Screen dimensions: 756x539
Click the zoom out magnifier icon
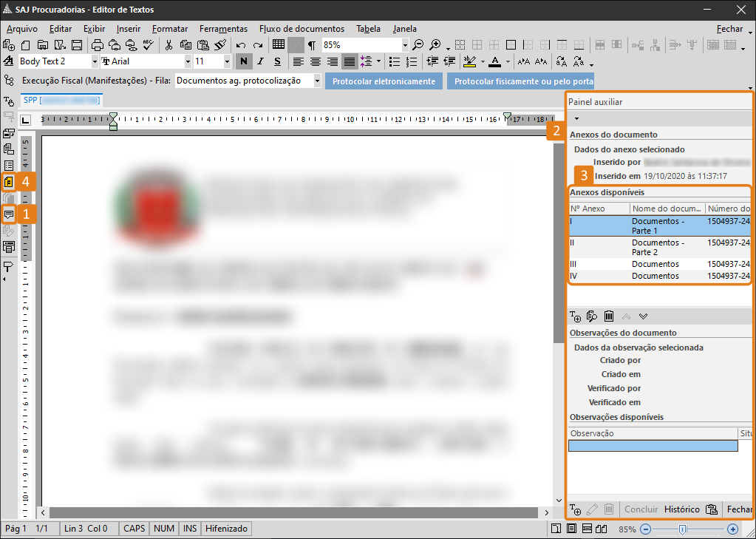coord(418,45)
